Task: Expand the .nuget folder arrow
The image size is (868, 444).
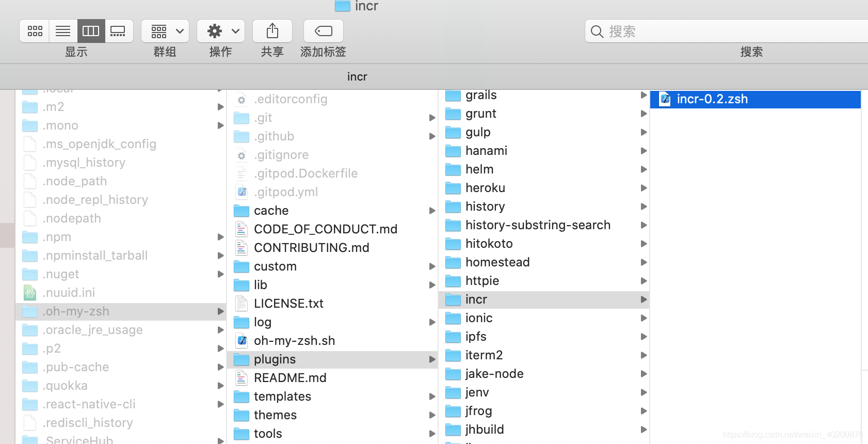Action: click(220, 274)
